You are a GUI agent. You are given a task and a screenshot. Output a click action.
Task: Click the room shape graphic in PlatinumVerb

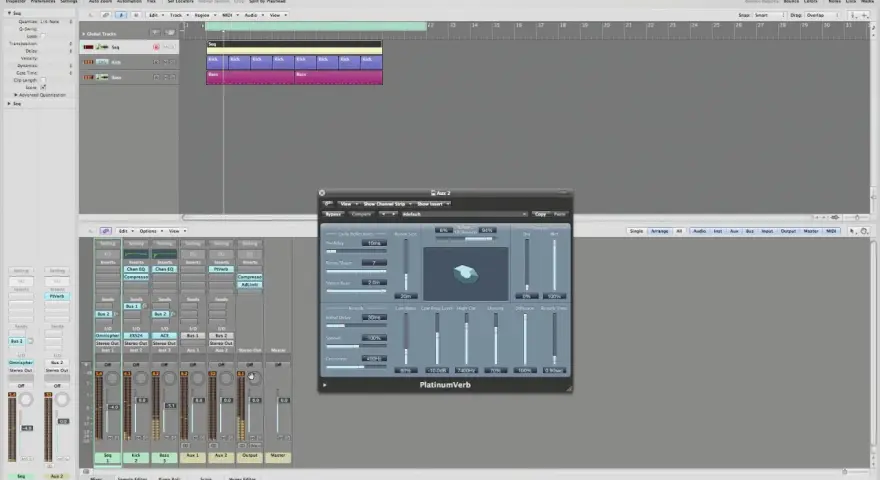tap(466, 274)
